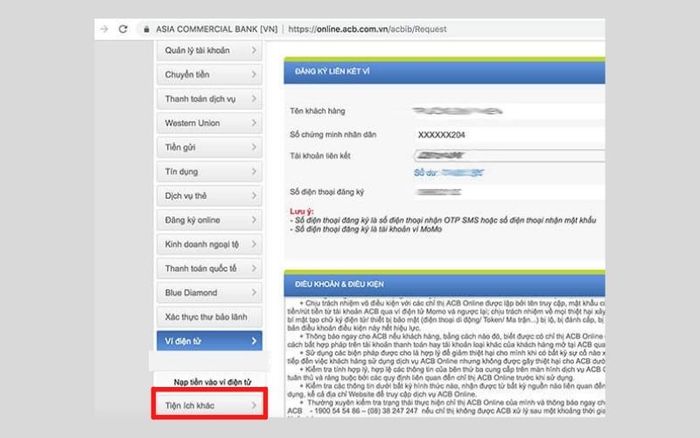
Task: Expand chevron next to Tiền gửi
Action: click(x=254, y=147)
